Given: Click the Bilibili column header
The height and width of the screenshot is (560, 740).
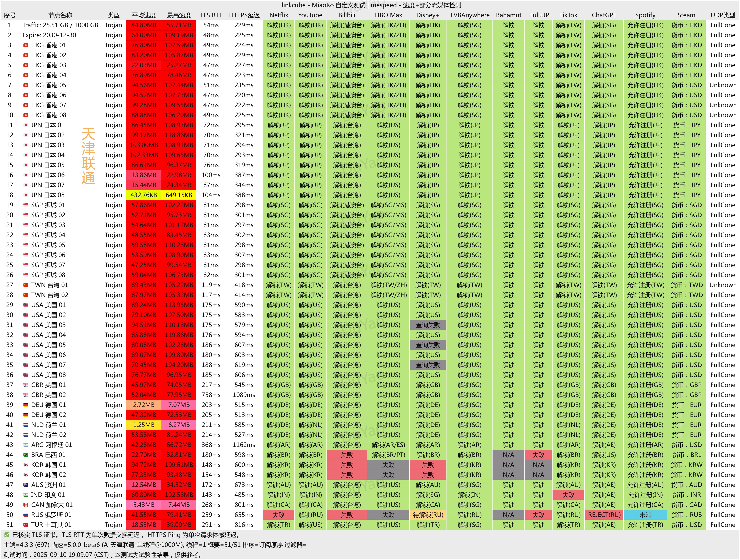Looking at the screenshot, I should pos(347,15).
